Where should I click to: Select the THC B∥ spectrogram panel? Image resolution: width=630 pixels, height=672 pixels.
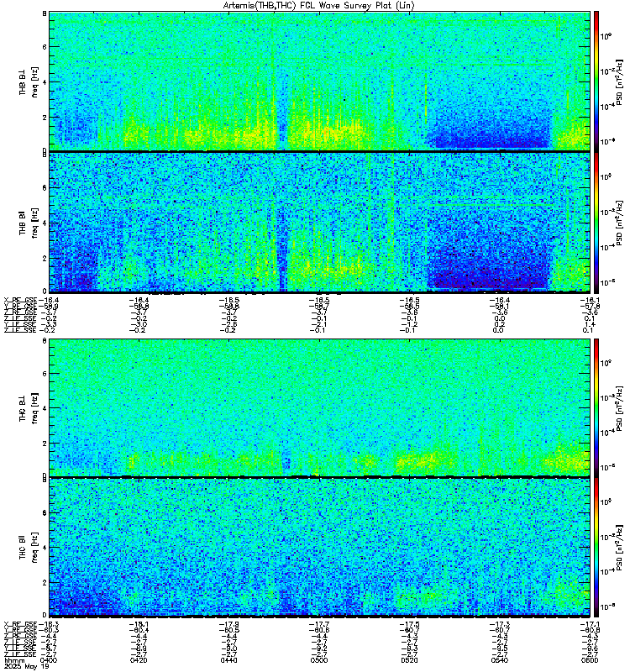[x=320, y=547]
